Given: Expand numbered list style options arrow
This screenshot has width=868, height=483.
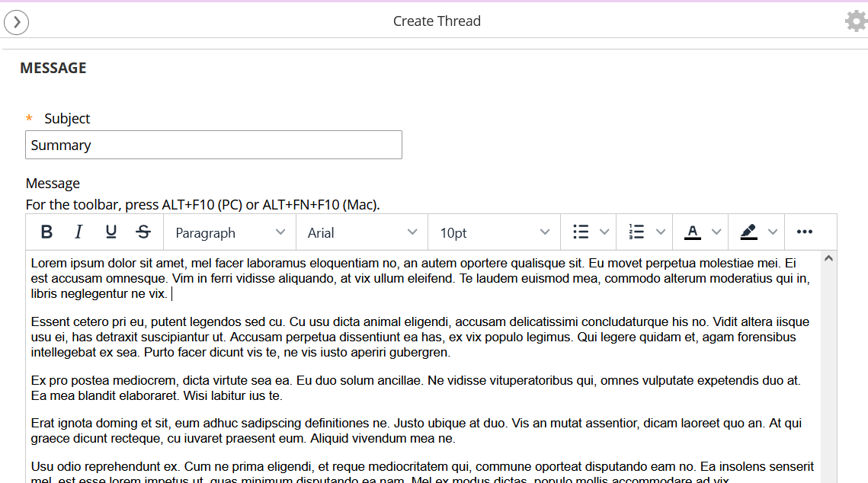Looking at the screenshot, I should coord(661,232).
